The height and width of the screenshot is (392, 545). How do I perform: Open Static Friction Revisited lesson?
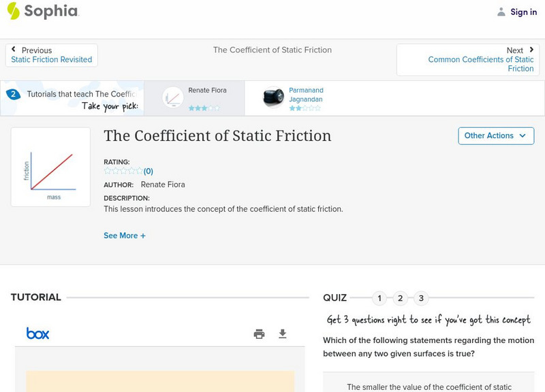[x=51, y=59]
